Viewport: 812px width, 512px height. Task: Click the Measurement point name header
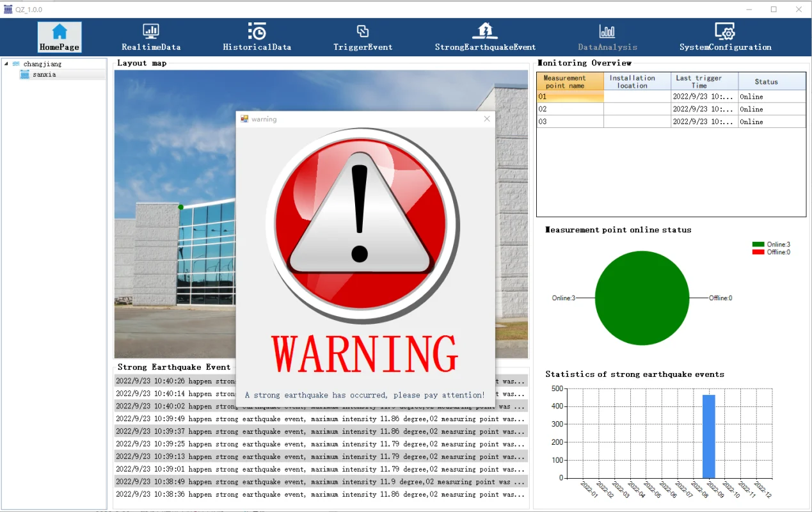[569, 81]
